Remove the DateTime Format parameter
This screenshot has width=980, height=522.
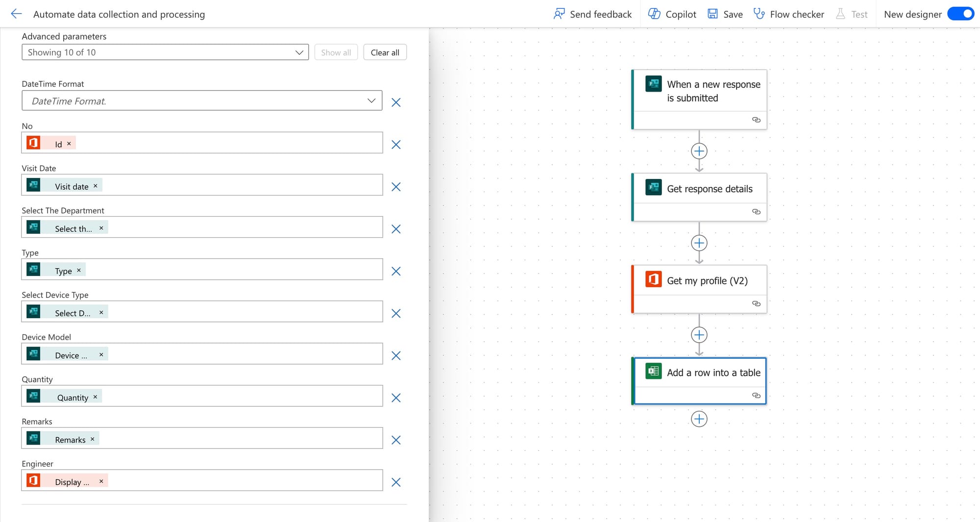click(396, 102)
